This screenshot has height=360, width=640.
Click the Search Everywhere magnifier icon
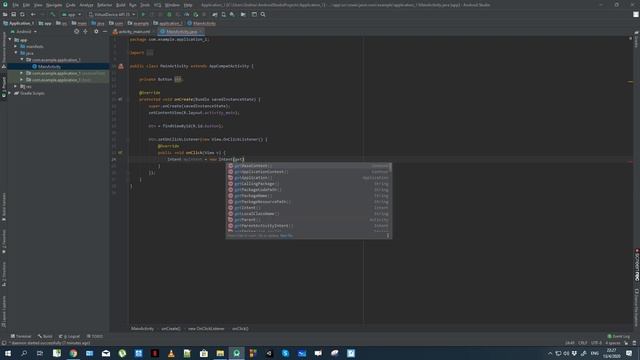point(263,14)
